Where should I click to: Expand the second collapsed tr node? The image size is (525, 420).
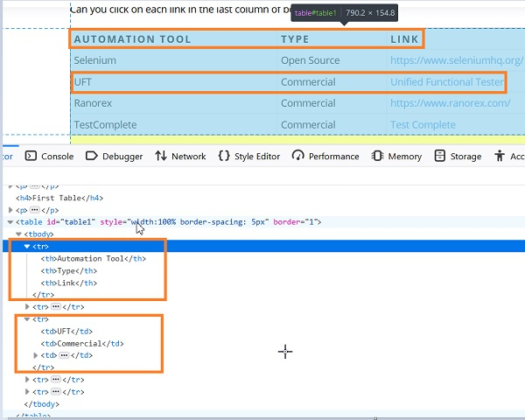tap(27, 307)
